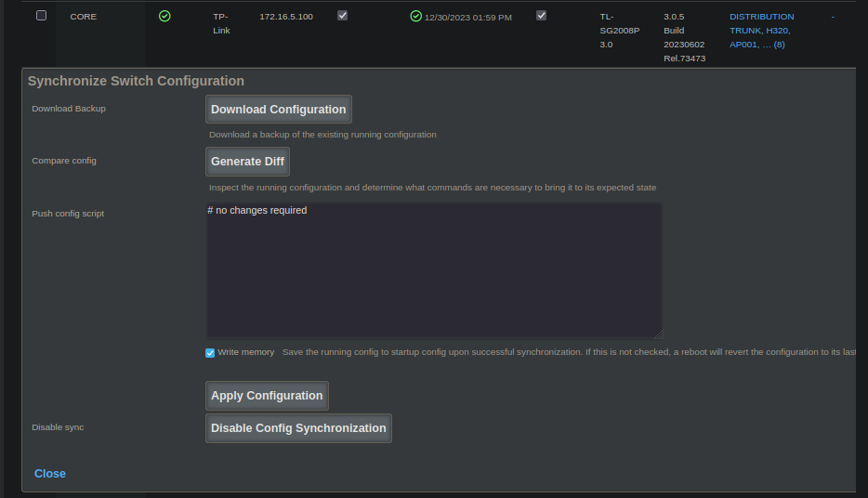
Task: Click into push config script textarea
Action: pos(435,270)
